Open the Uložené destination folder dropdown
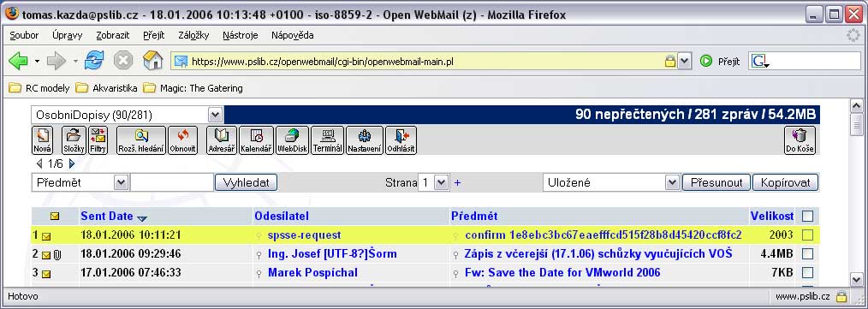Viewport: 868px width, 309px height. [x=672, y=182]
